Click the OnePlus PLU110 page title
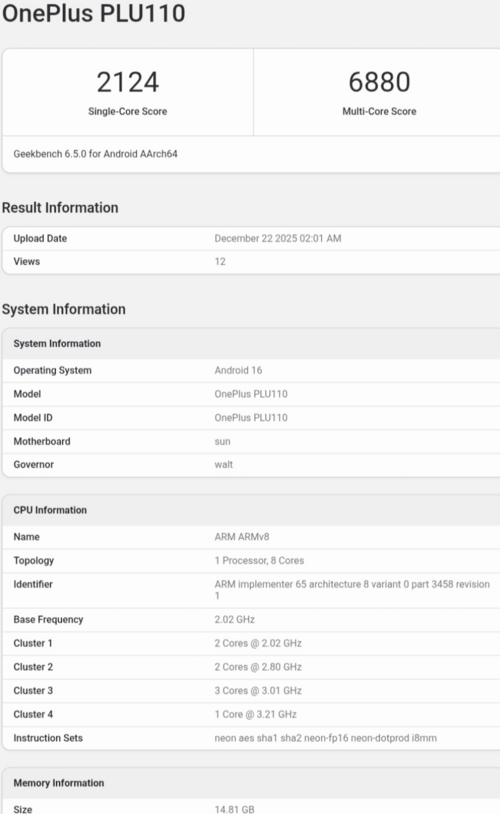Image resolution: width=500 pixels, height=814 pixels. tap(93, 13)
